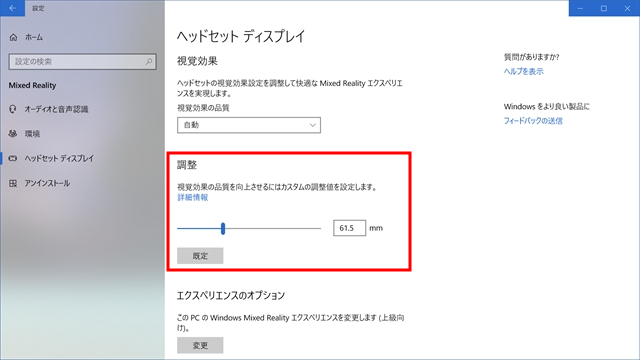
Task: Open ヘルプを表示 link
Action: (524, 71)
